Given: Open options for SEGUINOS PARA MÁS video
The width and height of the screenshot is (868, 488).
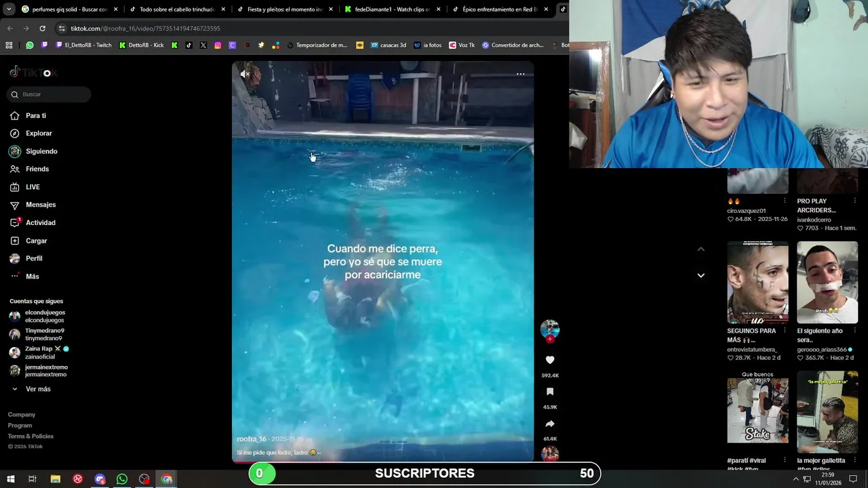Looking at the screenshot, I should tap(785, 331).
